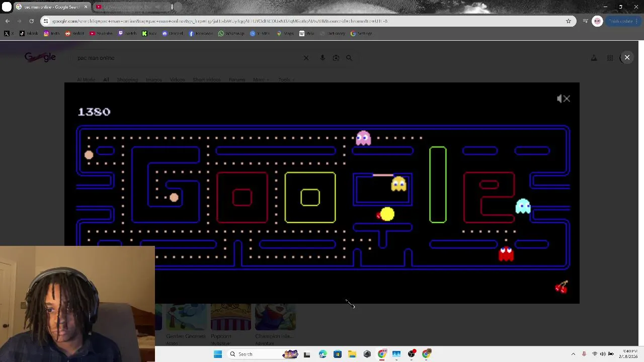Show hidden system tray icons
The width and height of the screenshot is (644, 362).
point(573,354)
